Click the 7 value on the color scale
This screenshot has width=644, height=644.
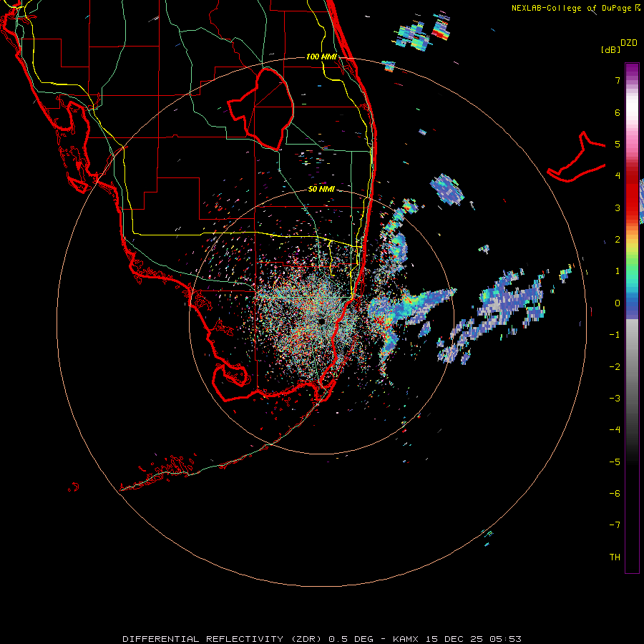(618, 80)
